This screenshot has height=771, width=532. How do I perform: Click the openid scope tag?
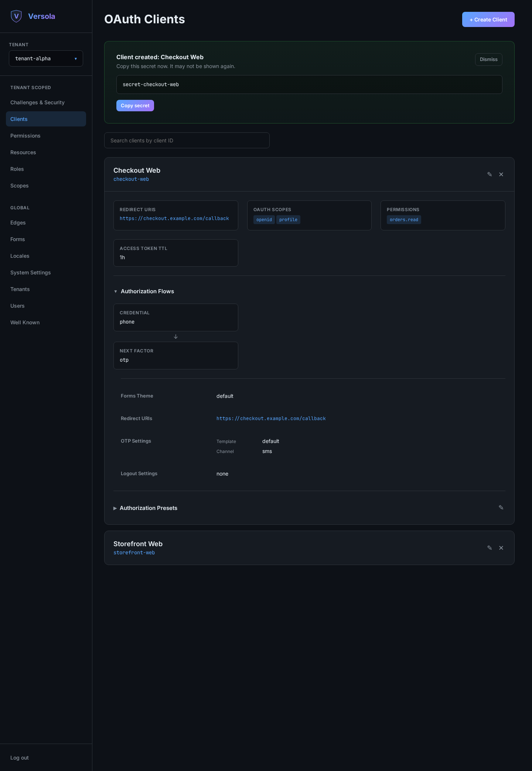click(x=264, y=220)
